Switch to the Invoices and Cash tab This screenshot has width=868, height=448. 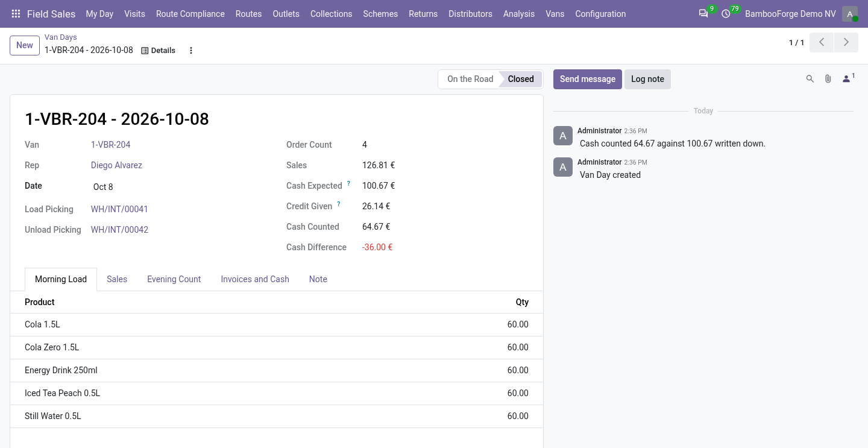point(255,279)
